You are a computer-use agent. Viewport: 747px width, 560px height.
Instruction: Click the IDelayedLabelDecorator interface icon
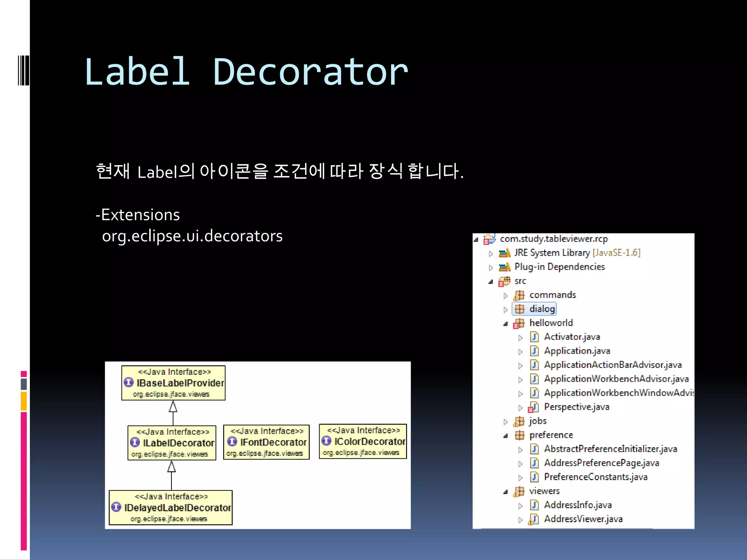(x=116, y=507)
